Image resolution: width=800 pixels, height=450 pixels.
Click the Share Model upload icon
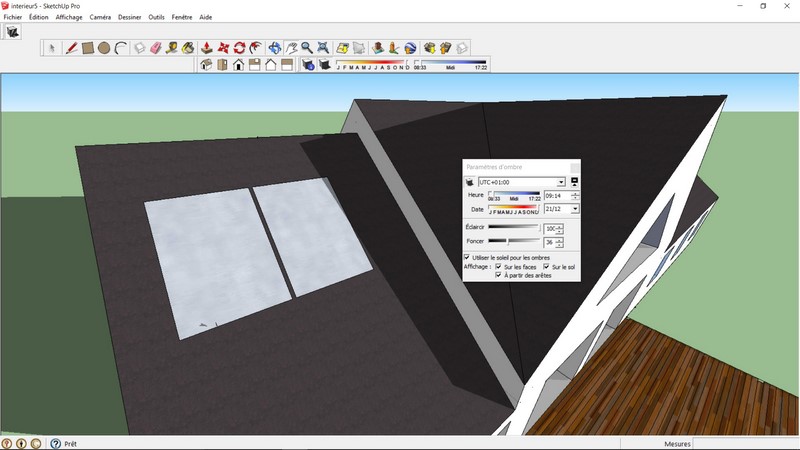445,48
